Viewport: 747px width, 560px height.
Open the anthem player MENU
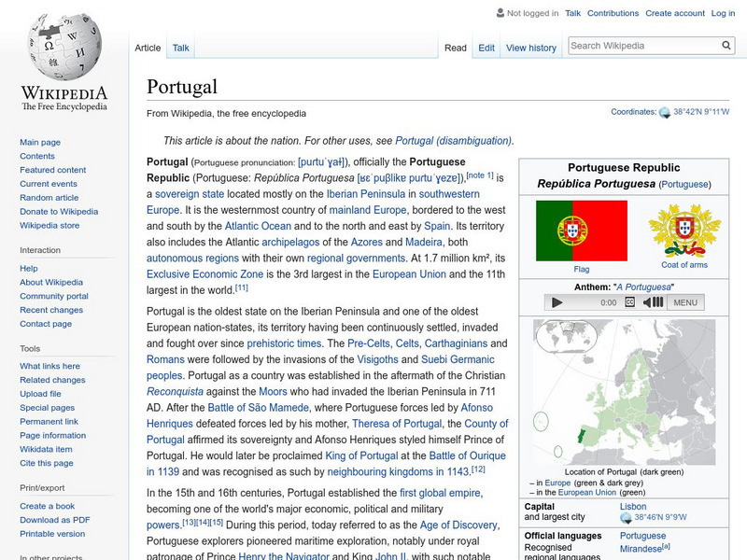[x=685, y=302]
